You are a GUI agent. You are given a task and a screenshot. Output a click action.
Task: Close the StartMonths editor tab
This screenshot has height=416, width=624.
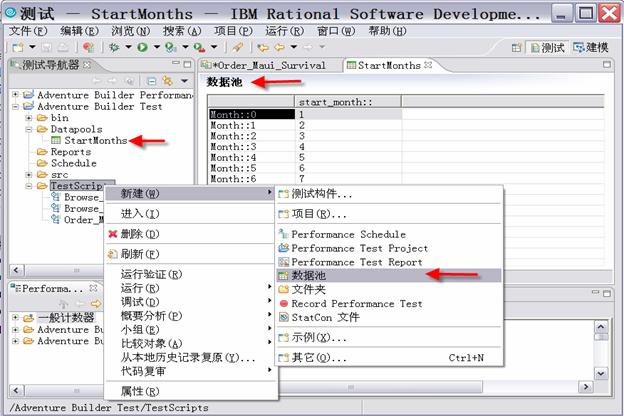pyautogui.click(x=428, y=66)
